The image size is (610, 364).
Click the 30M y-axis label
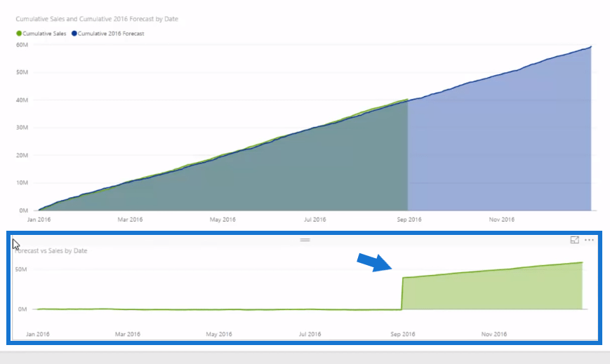point(22,127)
